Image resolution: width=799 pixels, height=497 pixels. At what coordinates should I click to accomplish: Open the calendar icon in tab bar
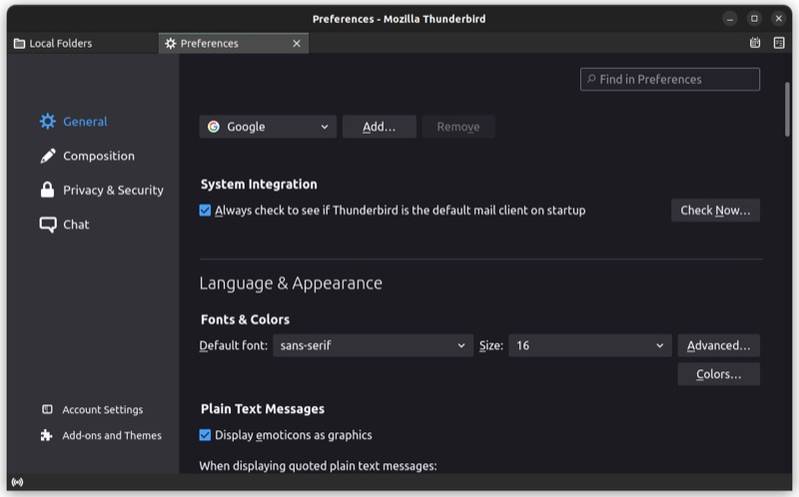pyautogui.click(x=755, y=43)
